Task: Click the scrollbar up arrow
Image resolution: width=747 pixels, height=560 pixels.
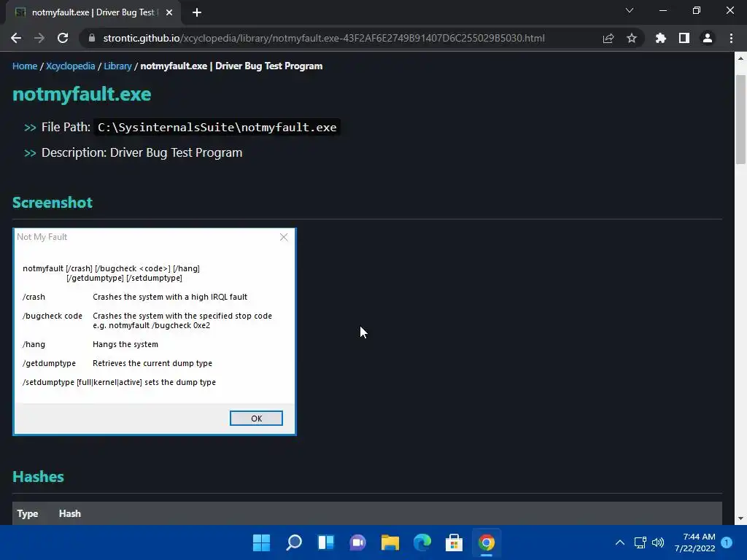Action: pos(740,58)
